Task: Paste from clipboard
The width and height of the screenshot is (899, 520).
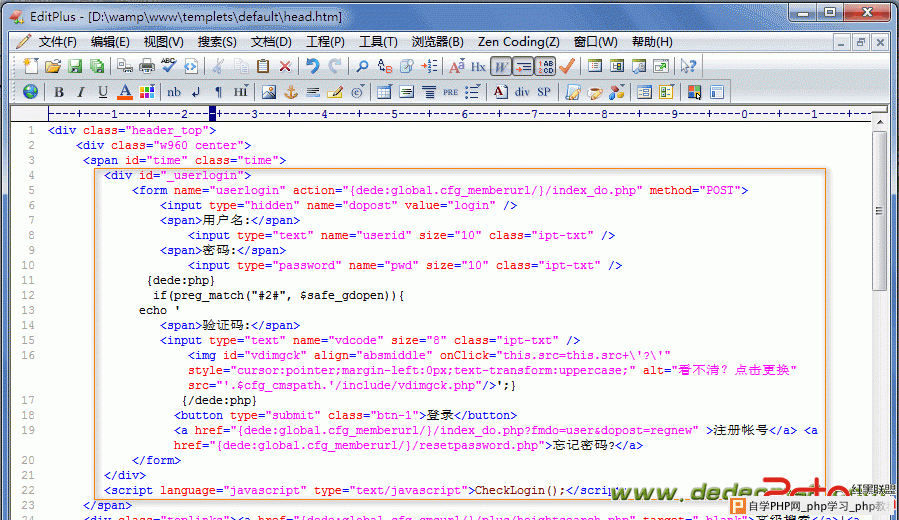Action: 263,67
